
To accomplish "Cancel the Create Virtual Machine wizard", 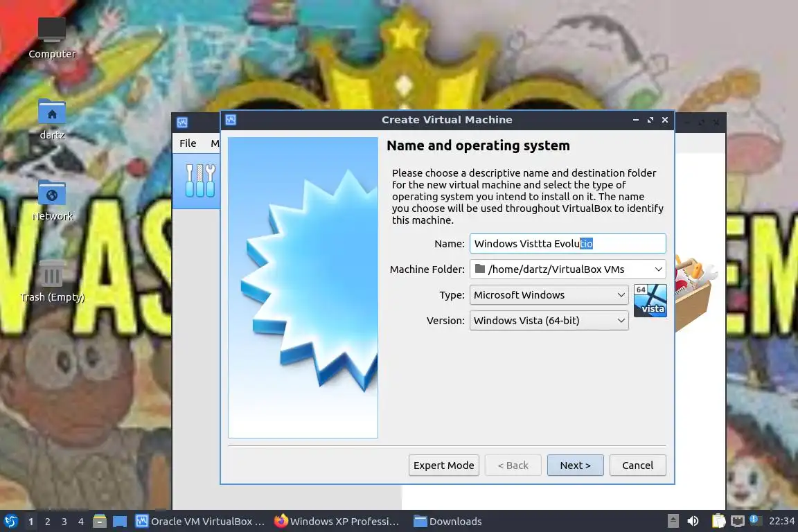I will click(637, 465).
